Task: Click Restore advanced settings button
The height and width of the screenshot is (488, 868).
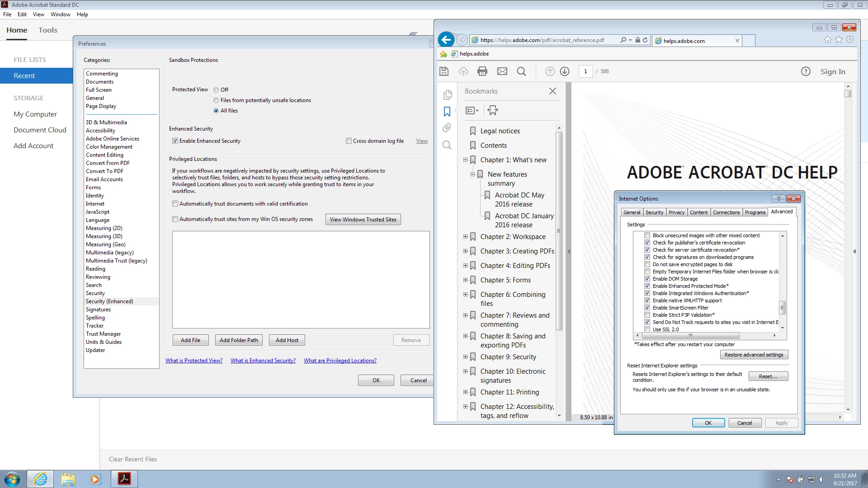Action: 754,355
